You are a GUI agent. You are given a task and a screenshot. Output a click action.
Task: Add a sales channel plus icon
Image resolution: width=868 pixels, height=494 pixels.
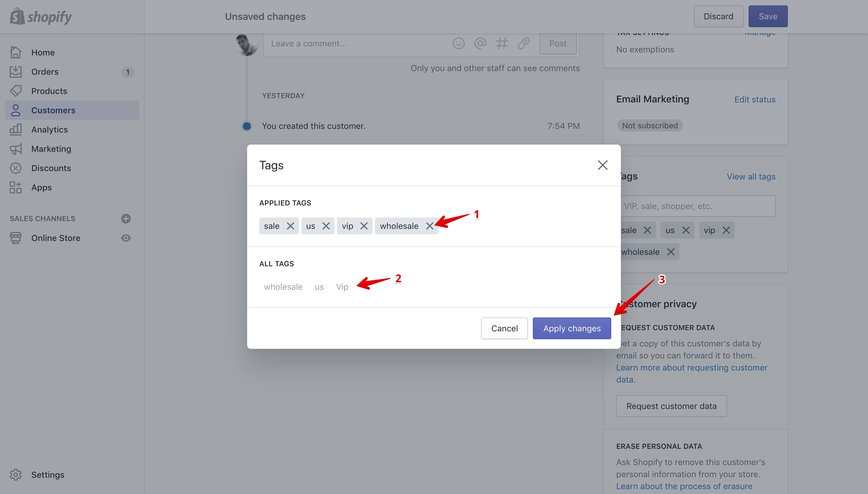click(126, 218)
